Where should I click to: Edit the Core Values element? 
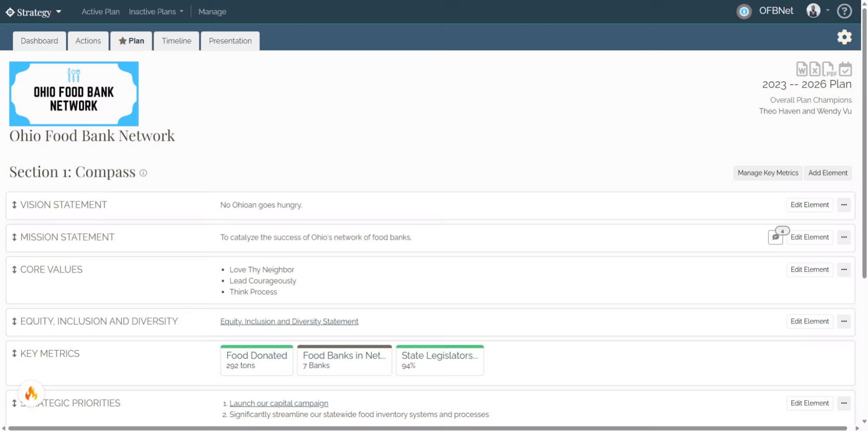coord(809,269)
